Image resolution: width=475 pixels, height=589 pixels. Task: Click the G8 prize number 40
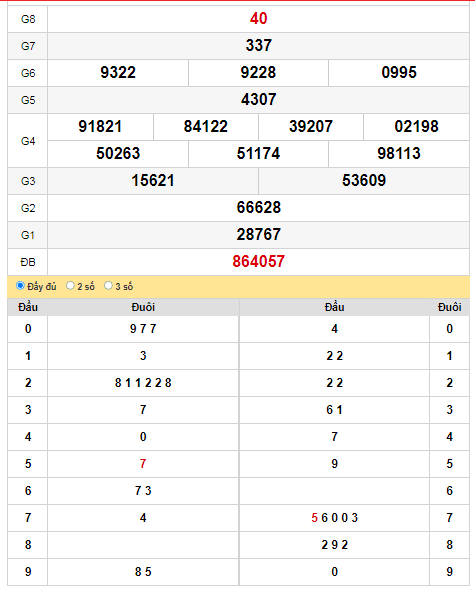(x=258, y=18)
